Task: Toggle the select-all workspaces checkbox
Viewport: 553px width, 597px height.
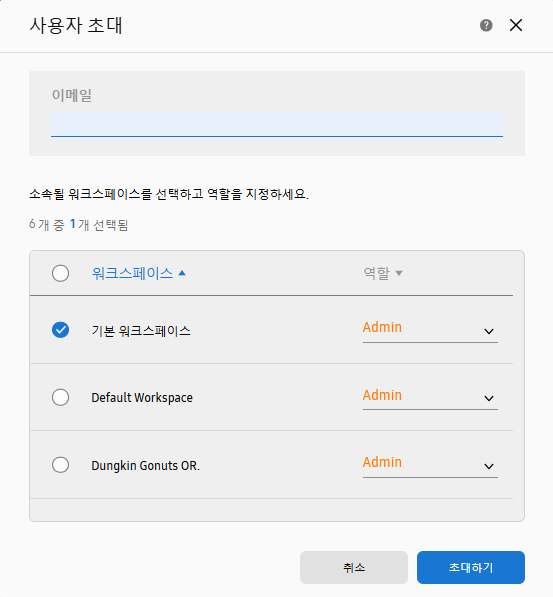Action: [61, 273]
